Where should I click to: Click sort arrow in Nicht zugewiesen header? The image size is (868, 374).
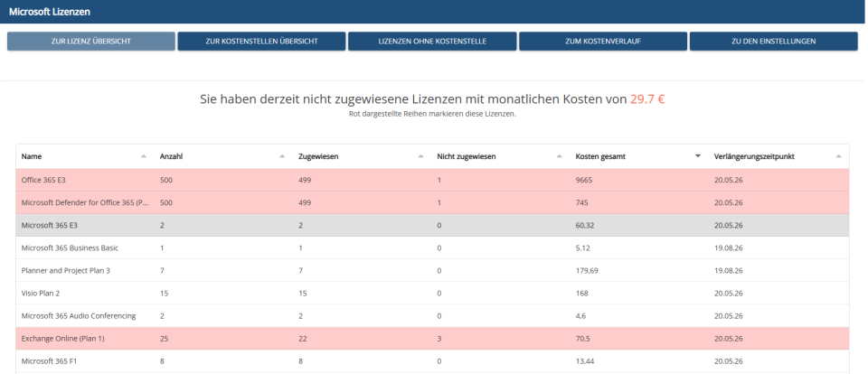559,156
